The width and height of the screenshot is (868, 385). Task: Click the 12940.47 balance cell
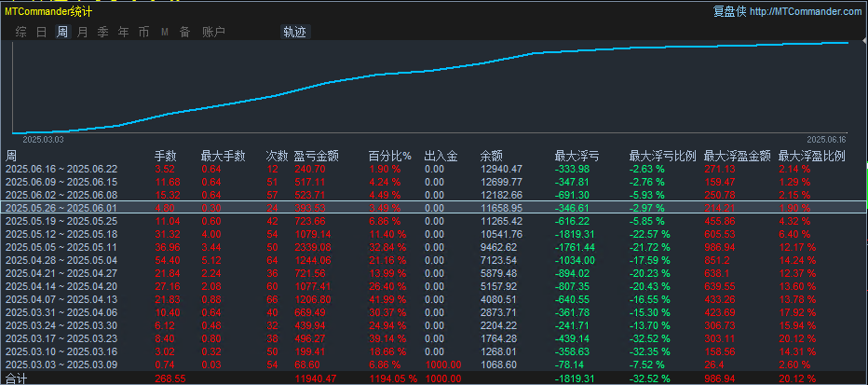[x=502, y=169]
